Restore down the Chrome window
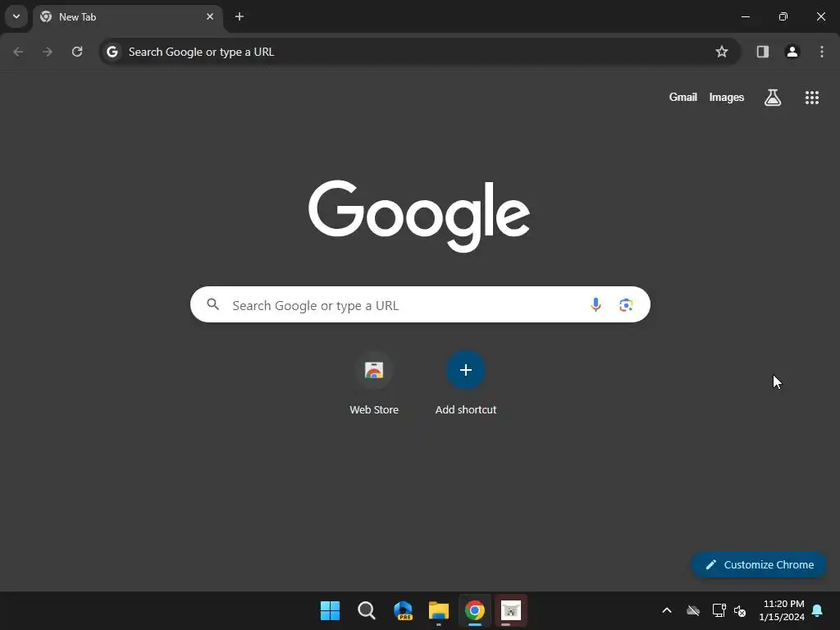 783,16
